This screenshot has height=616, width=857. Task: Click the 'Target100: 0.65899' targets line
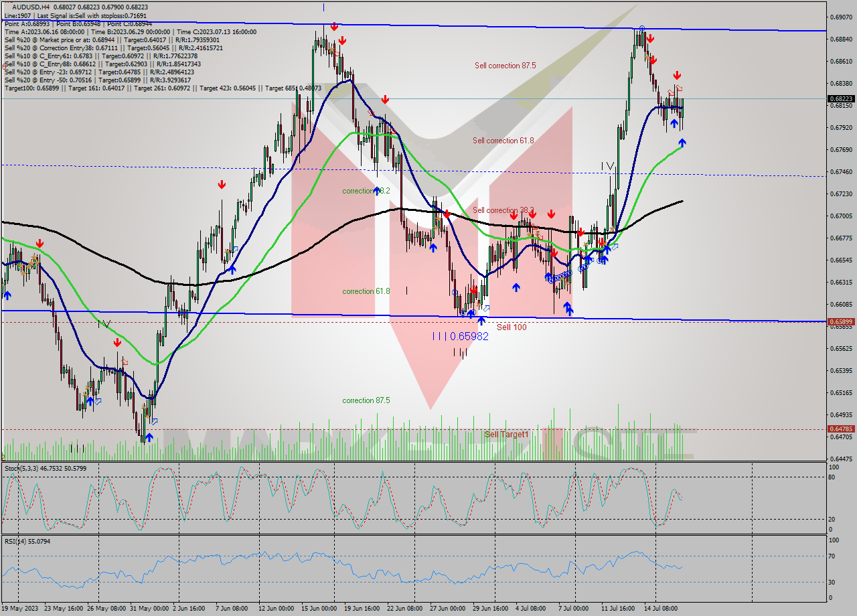pos(163,88)
